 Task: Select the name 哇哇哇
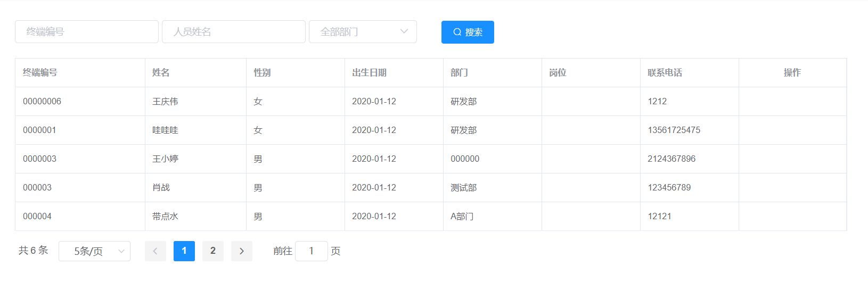click(x=165, y=130)
